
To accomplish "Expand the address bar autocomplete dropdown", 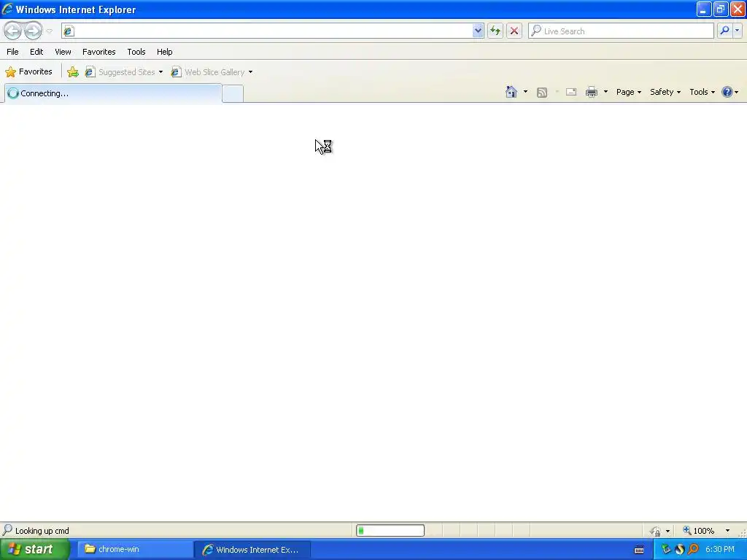I will tap(478, 31).
